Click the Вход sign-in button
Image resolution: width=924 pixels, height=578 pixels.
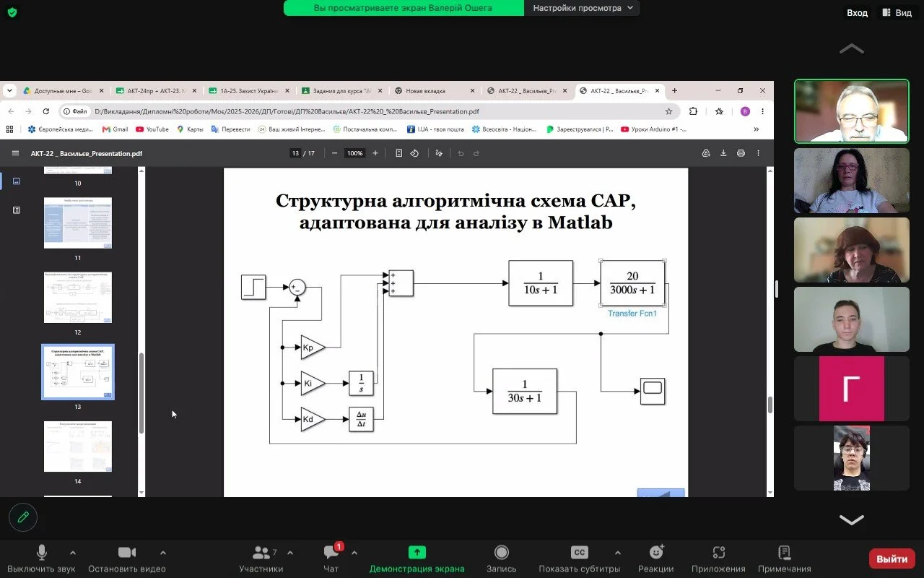[x=857, y=12]
